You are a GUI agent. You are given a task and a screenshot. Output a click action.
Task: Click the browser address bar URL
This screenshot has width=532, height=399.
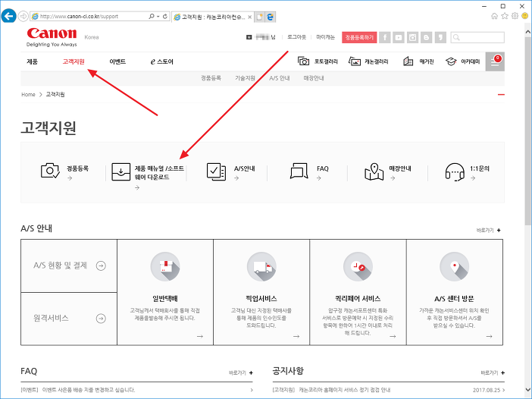79,16
